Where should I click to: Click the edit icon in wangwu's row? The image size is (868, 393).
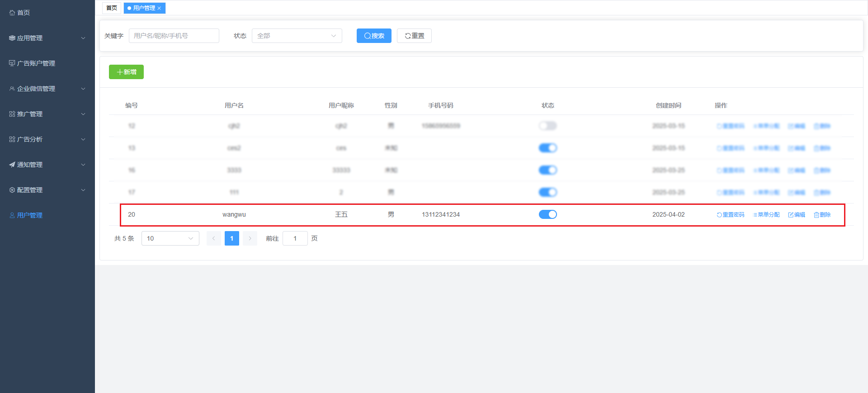tap(791, 215)
